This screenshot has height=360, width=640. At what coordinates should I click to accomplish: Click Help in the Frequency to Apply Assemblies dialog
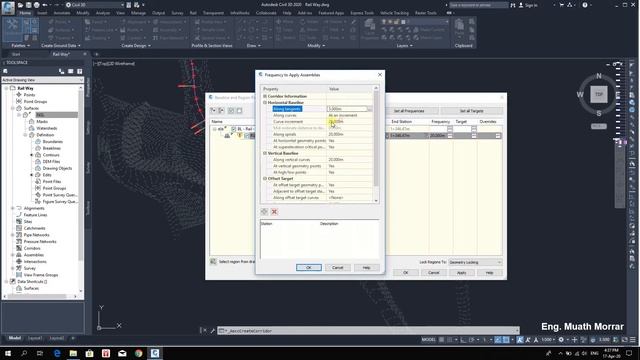tap(366, 267)
